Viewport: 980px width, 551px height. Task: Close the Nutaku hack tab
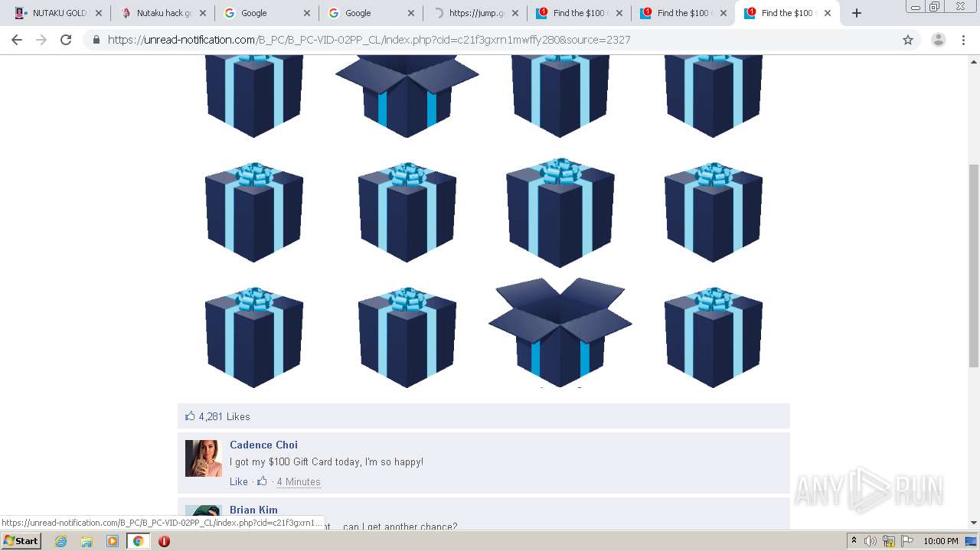click(203, 13)
